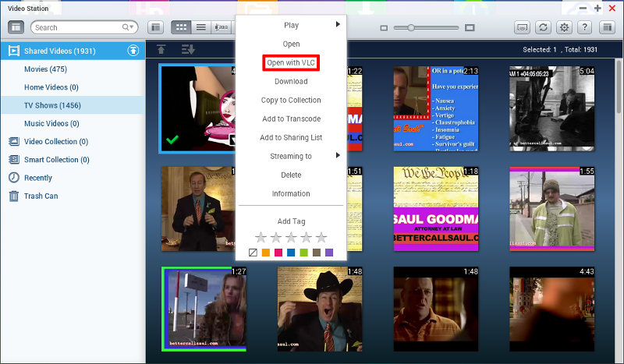
Task: Clear color tag with the no-color box
Action: [x=253, y=253]
